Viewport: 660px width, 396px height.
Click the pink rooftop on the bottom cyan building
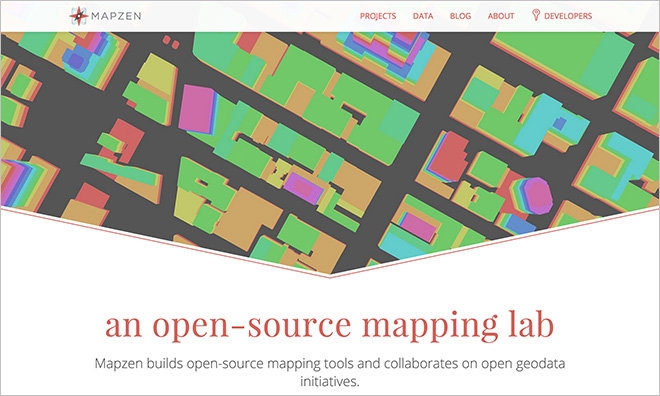point(418,227)
